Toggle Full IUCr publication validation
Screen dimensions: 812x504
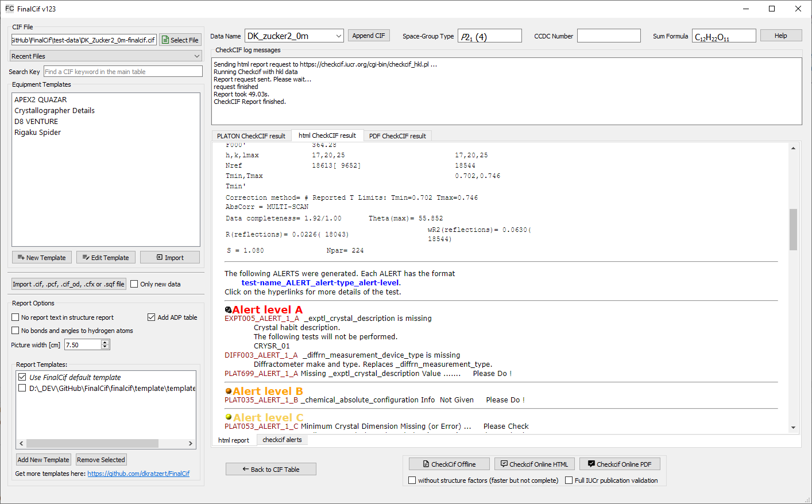click(569, 480)
